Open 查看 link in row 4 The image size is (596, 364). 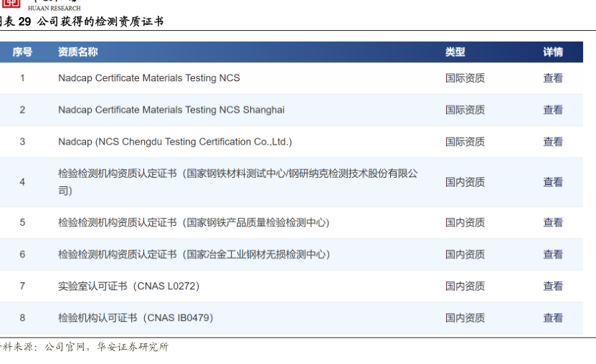[x=552, y=182]
